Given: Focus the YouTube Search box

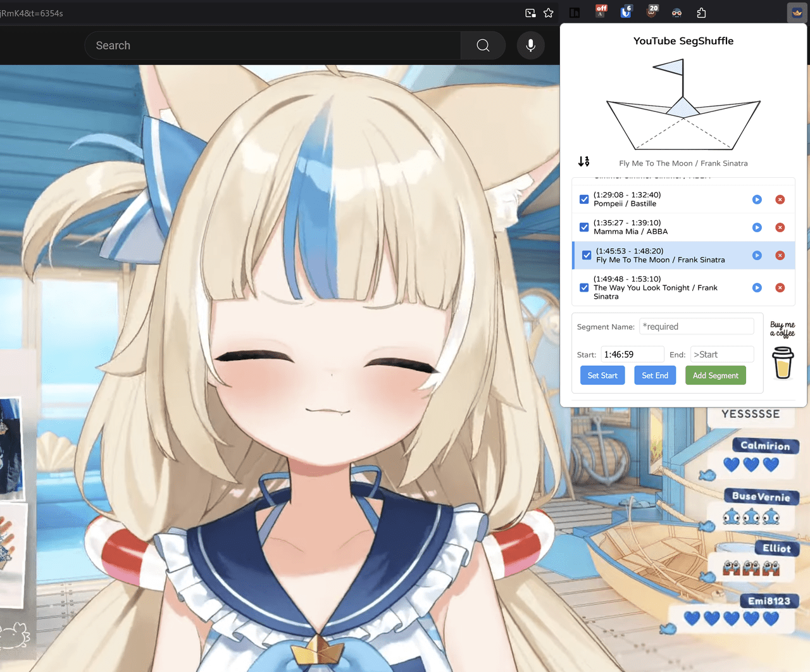Looking at the screenshot, I should click(273, 46).
